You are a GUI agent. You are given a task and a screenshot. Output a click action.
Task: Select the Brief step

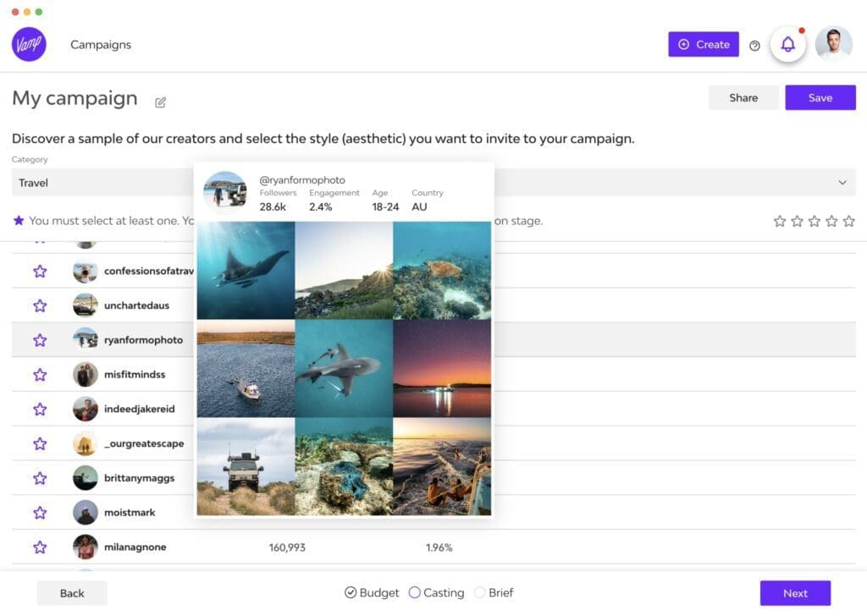click(494, 593)
